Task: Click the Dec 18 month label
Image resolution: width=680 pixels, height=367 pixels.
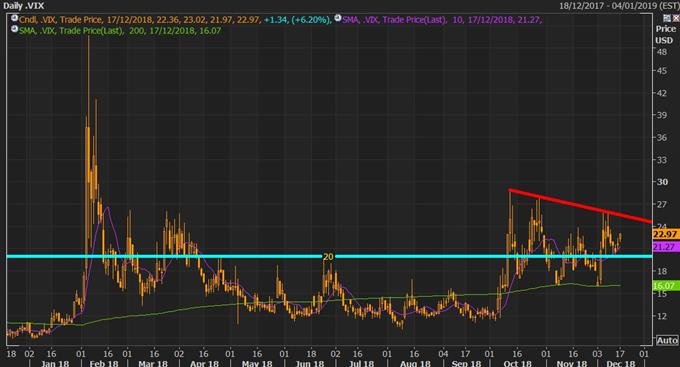Action: point(621,363)
